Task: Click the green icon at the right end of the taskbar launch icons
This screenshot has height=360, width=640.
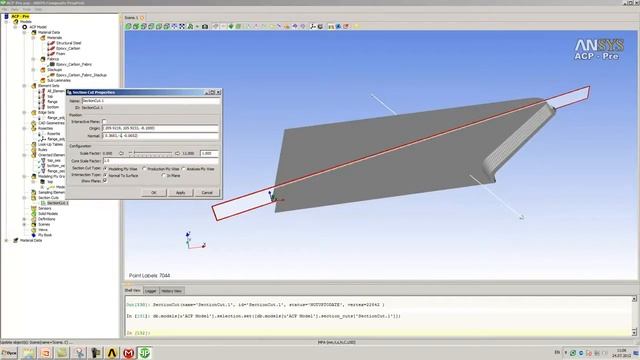Action: coord(144,353)
